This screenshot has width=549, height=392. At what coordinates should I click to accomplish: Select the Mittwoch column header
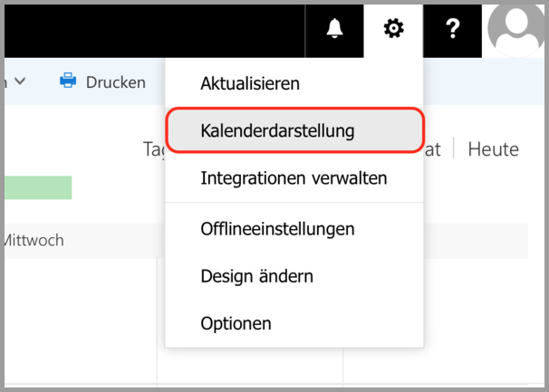(x=34, y=241)
